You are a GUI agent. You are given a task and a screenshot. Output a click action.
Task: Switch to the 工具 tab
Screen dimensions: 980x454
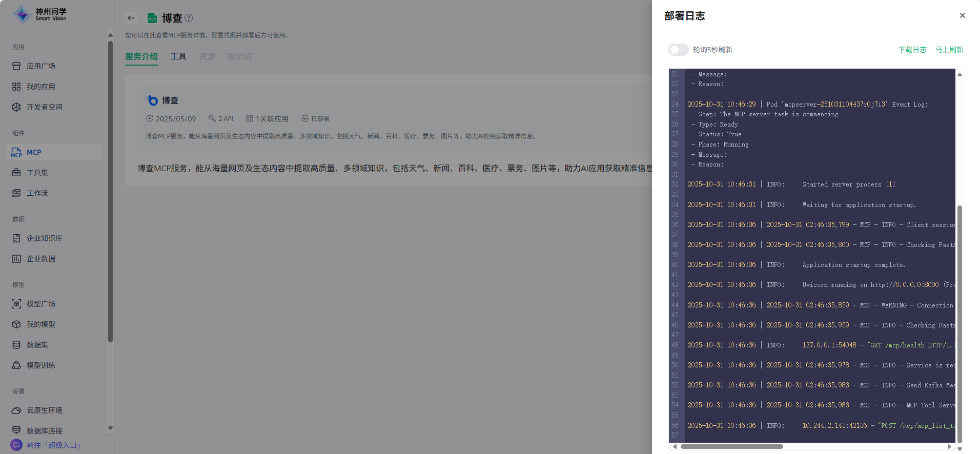(x=178, y=56)
